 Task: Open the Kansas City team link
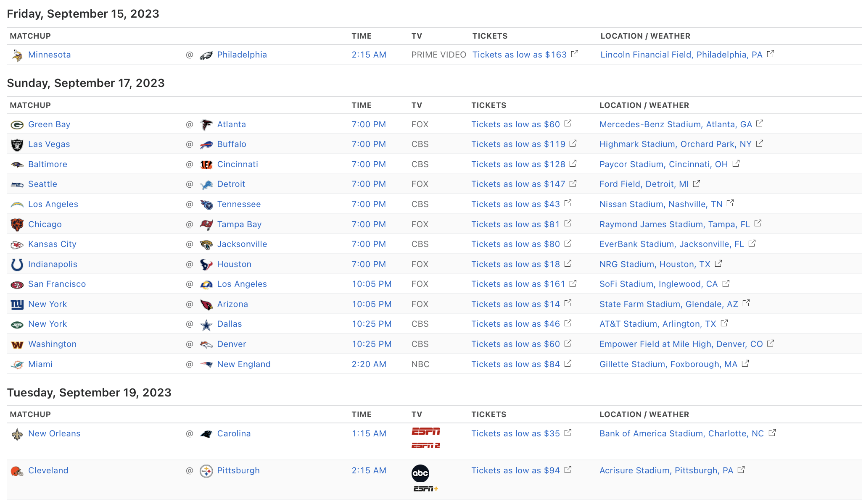click(x=52, y=244)
